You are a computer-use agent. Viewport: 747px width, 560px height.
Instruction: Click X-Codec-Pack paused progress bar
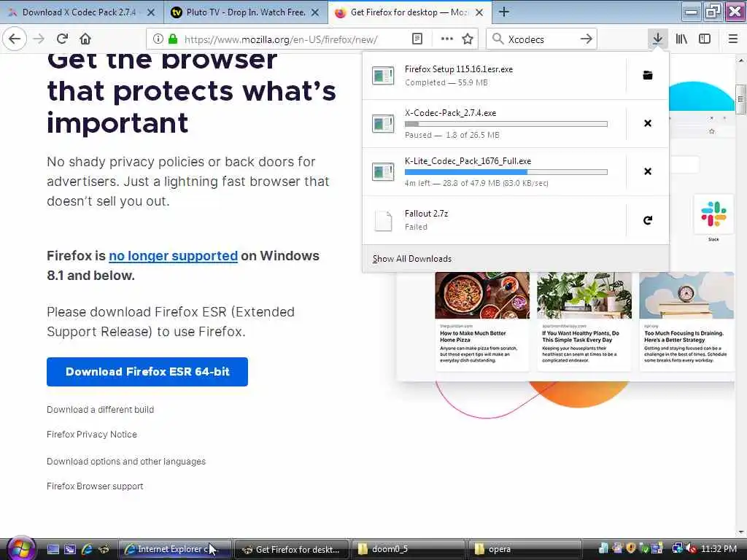pyautogui.click(x=506, y=124)
